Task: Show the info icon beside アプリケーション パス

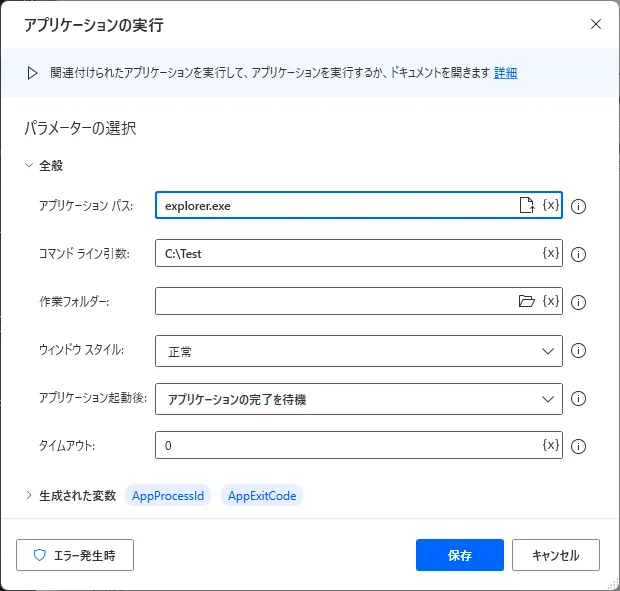Action: pos(578,206)
